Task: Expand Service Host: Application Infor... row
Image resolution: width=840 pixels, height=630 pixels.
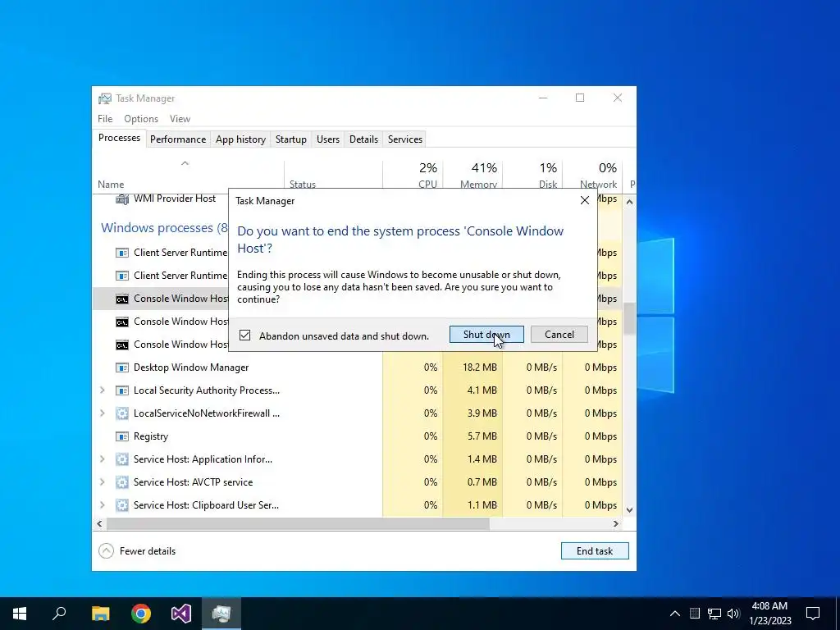Action: tap(103, 459)
